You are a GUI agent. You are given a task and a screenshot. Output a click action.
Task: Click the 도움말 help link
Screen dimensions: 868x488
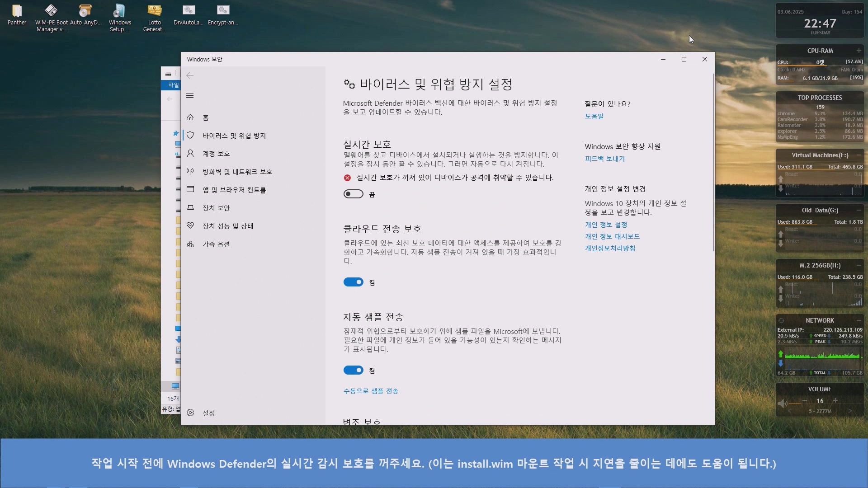tap(594, 116)
